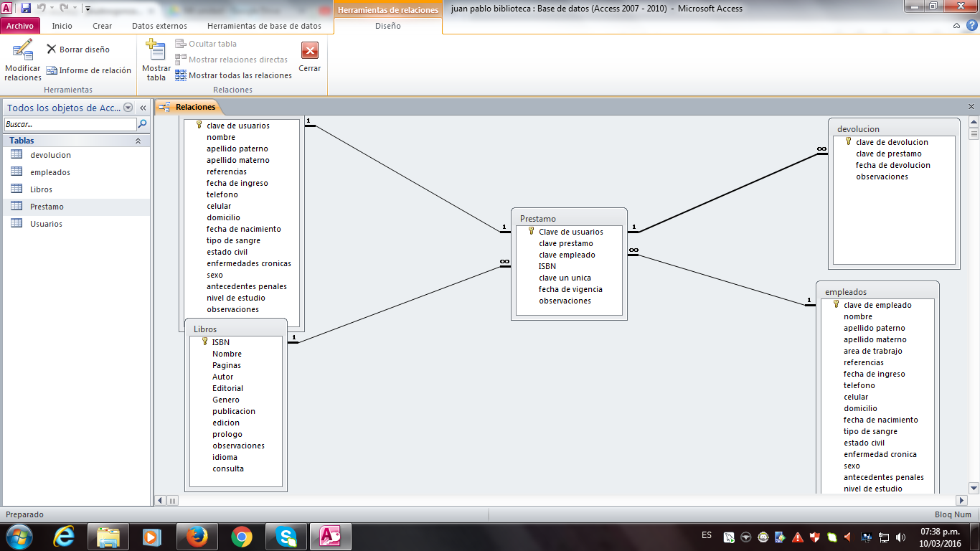Viewport: 980px width, 551px height.
Task: Open the Archivo tab
Action: click(x=20, y=26)
